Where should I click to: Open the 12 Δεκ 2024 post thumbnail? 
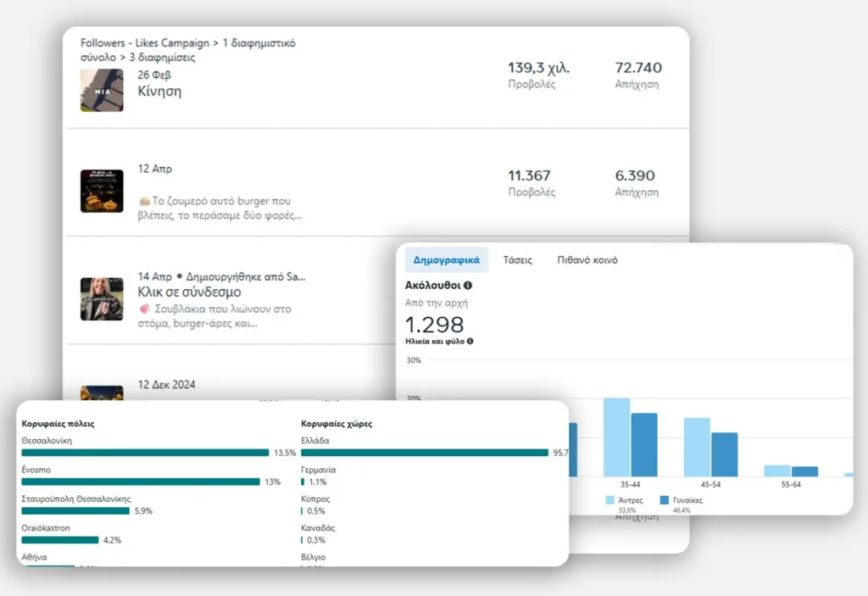point(102,393)
